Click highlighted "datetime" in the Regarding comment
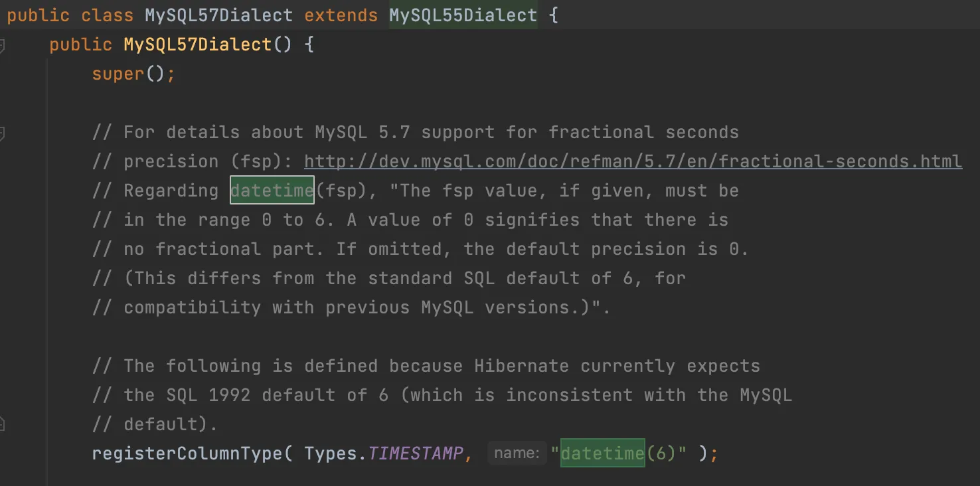The image size is (980, 486). point(272,191)
